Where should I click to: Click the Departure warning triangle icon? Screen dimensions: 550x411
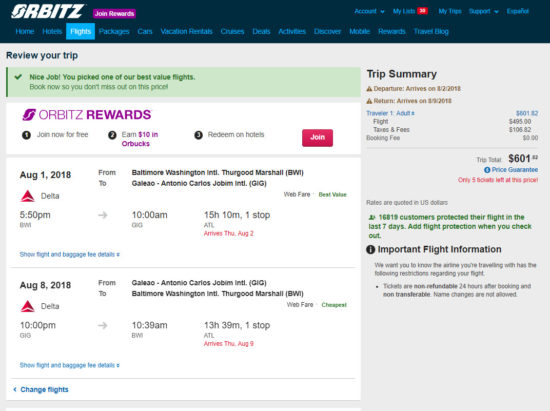[369, 89]
